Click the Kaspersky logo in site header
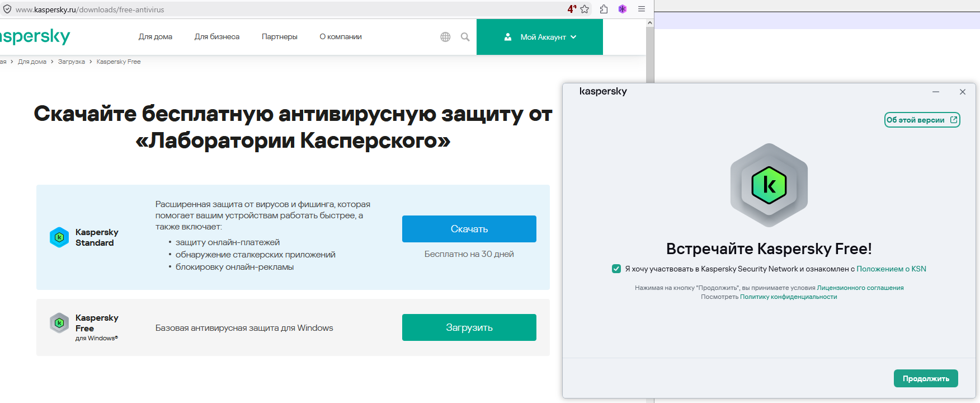980x403 pixels. [35, 37]
